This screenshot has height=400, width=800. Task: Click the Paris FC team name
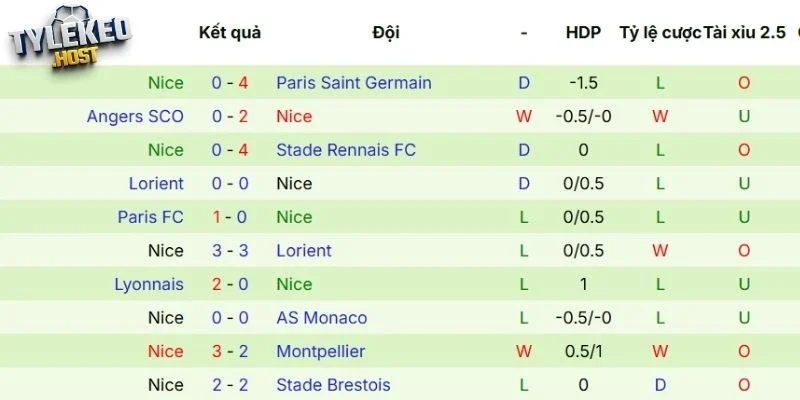(x=150, y=217)
